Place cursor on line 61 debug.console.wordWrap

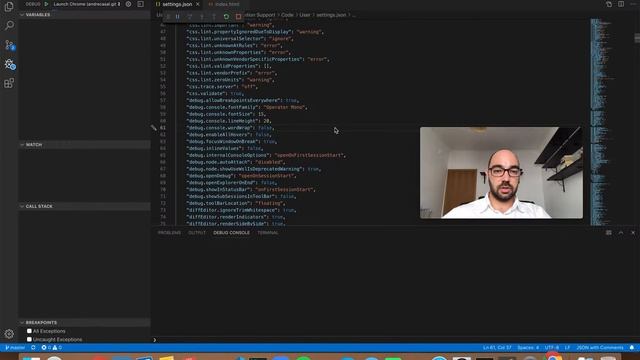click(x=231, y=128)
